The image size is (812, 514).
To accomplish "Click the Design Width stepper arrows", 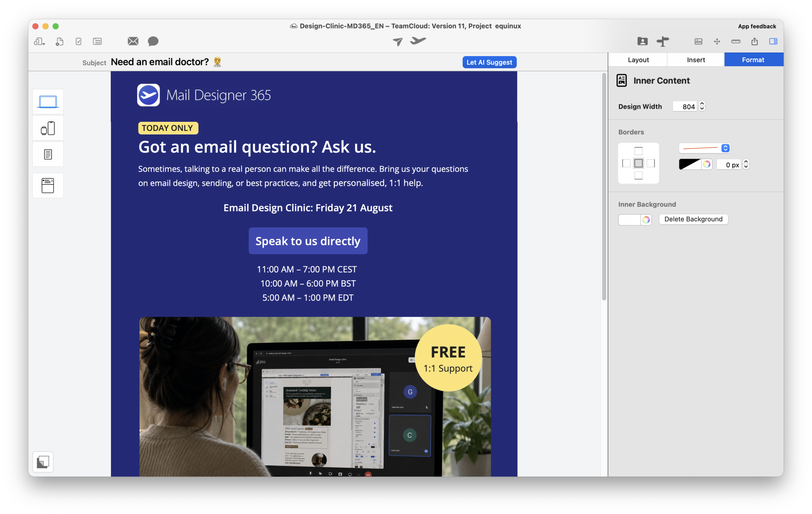I will (x=702, y=107).
